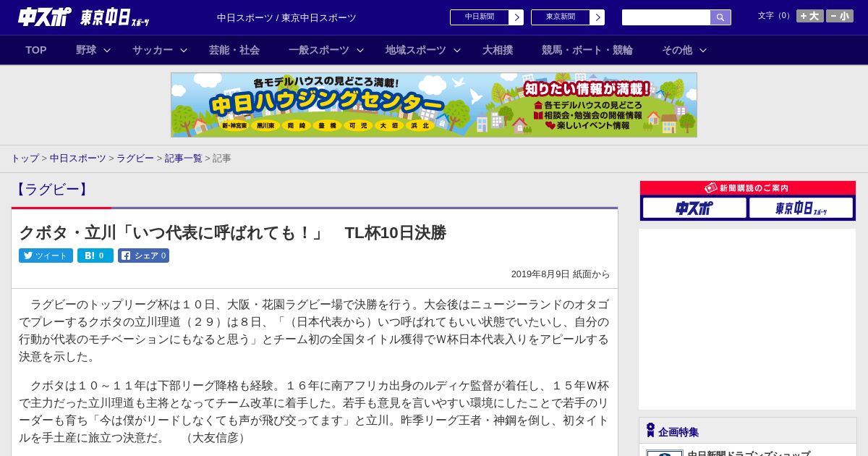
Task: Go to 記事一覧 breadcrumb link
Action: point(183,158)
